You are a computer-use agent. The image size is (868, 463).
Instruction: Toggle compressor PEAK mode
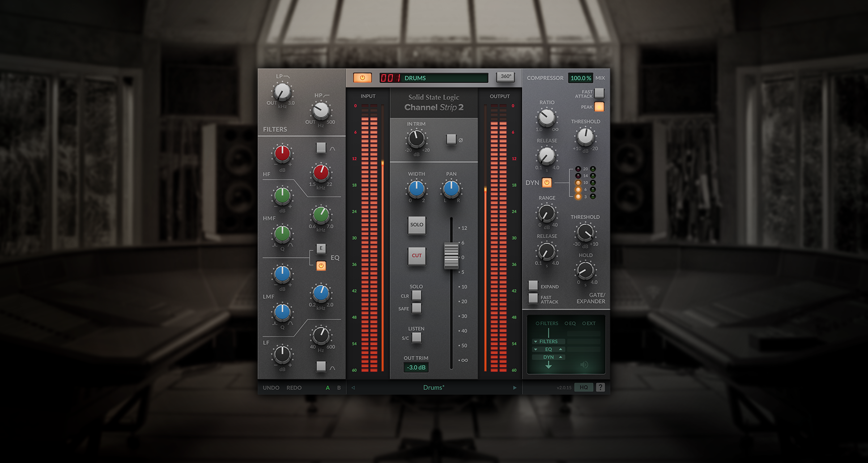pos(599,107)
